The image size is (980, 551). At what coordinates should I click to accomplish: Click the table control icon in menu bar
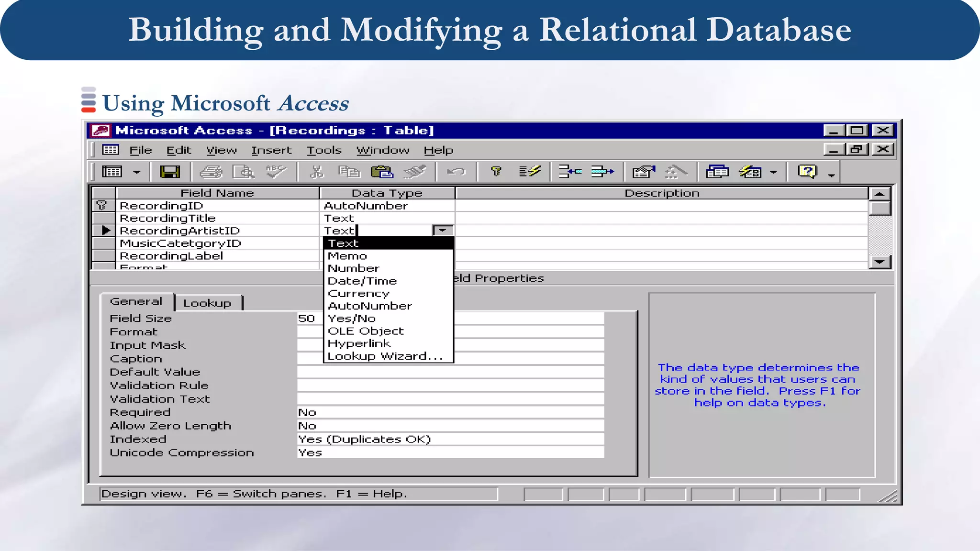(111, 150)
